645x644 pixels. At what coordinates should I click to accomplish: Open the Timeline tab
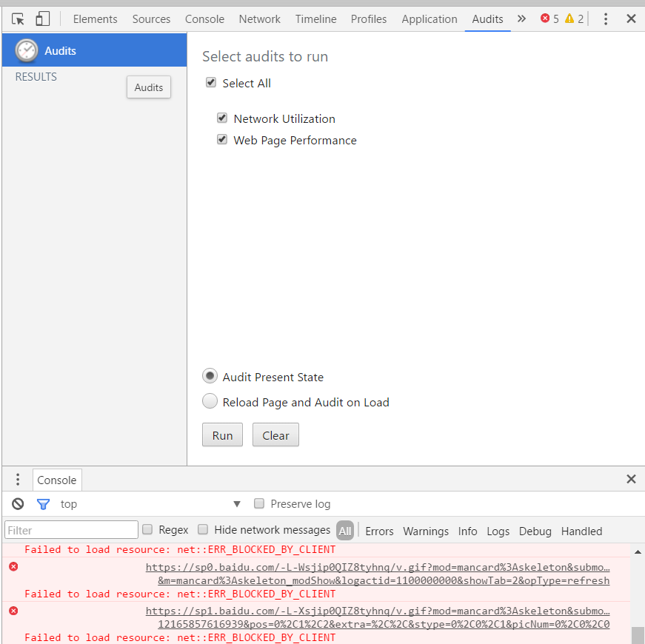316,19
